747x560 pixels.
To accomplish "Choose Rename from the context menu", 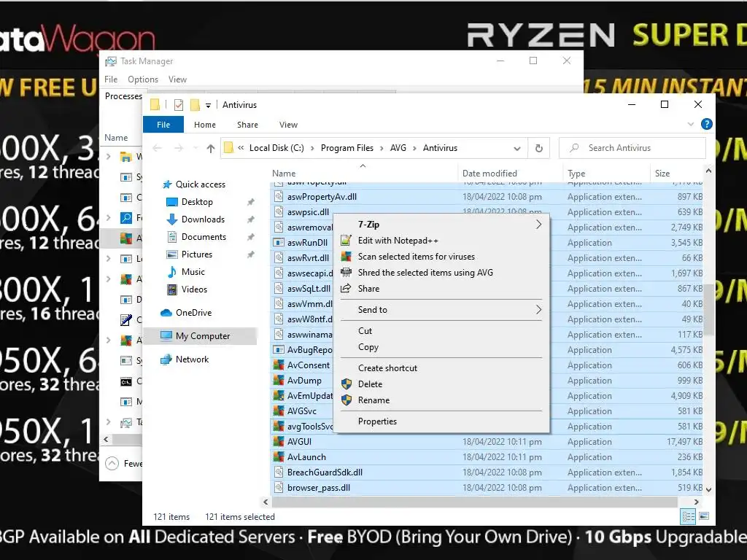I will pyautogui.click(x=441, y=400).
